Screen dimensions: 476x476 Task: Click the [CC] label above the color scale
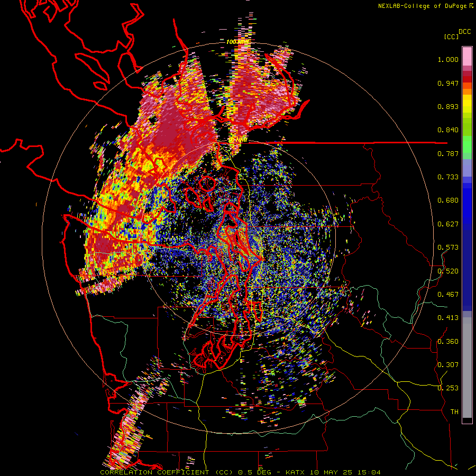451,36
